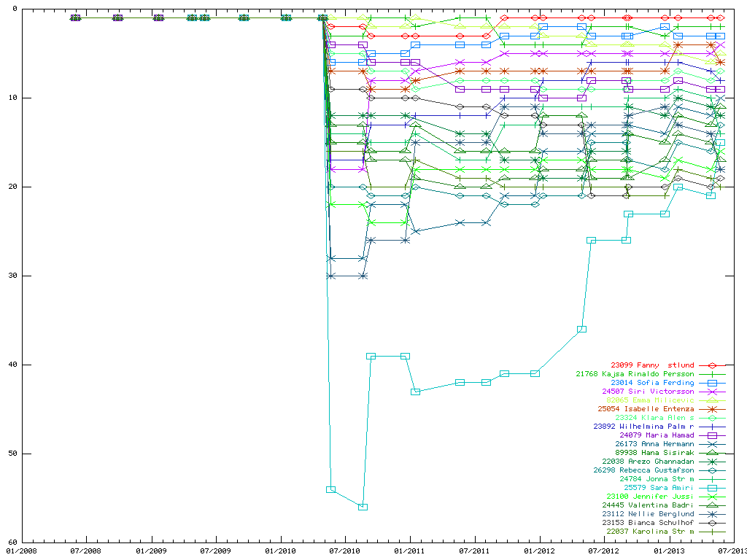747x560 pixels.
Task: Click the 07/2010 label on x-axis
Action: tap(347, 551)
